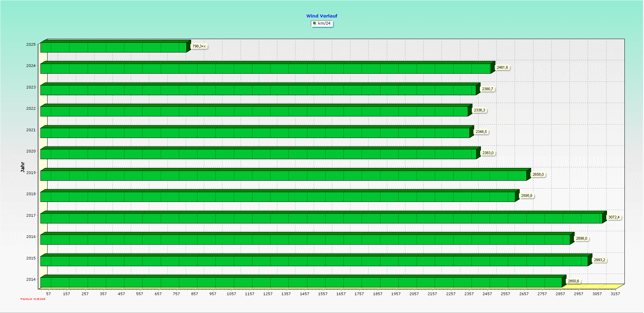Select the 2025 bar
This screenshot has width=644, height=313.
tap(116, 46)
